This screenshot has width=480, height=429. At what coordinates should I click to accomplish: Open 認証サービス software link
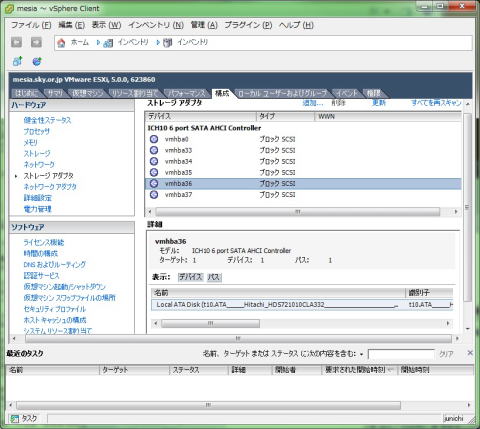[41, 276]
